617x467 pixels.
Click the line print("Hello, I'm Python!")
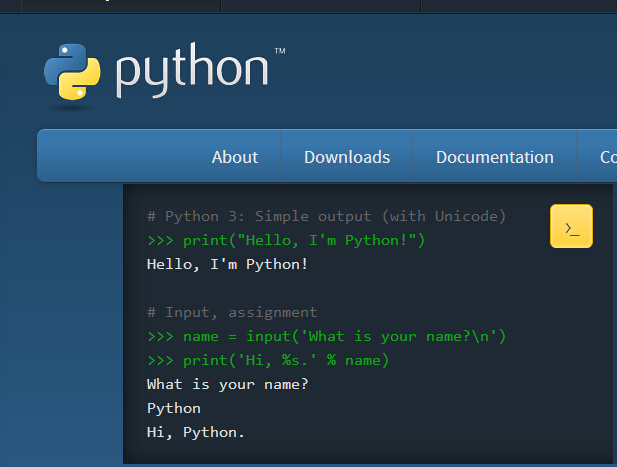coord(286,240)
